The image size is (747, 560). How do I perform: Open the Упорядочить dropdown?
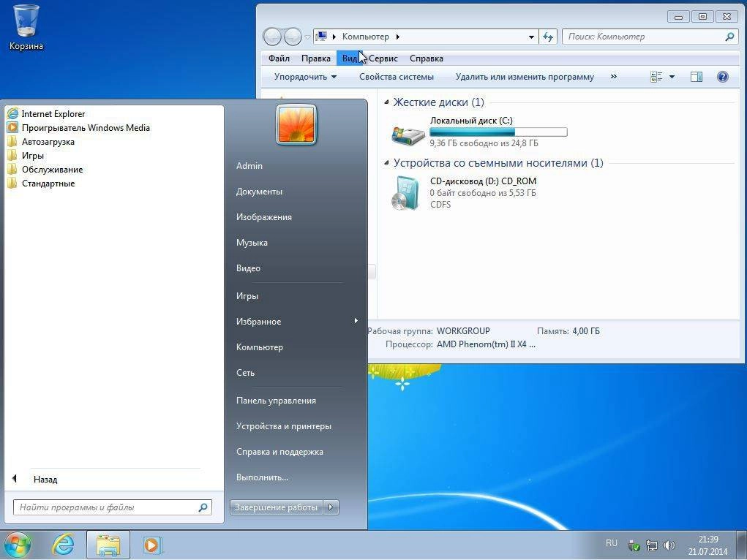point(305,77)
